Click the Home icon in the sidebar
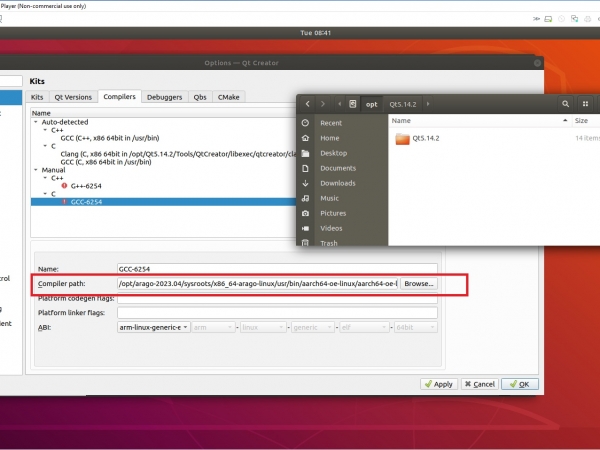The image size is (600, 450). (x=307, y=138)
